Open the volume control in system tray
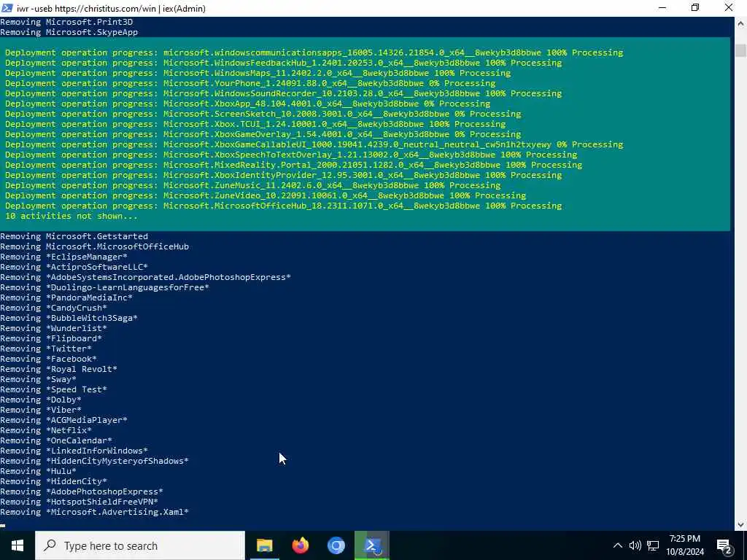This screenshot has height=560, width=747. click(x=635, y=545)
